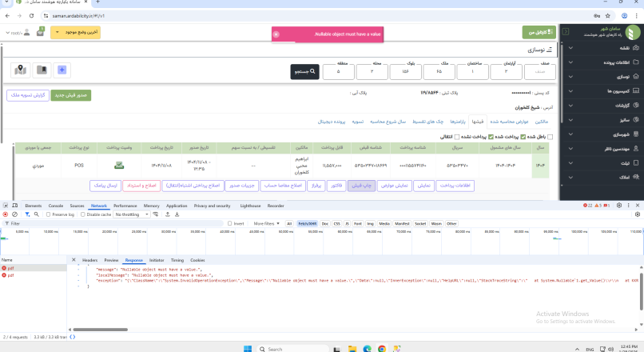The height and width of the screenshot is (352, 644).
Task: Stop recording network log
Action: coord(6,214)
